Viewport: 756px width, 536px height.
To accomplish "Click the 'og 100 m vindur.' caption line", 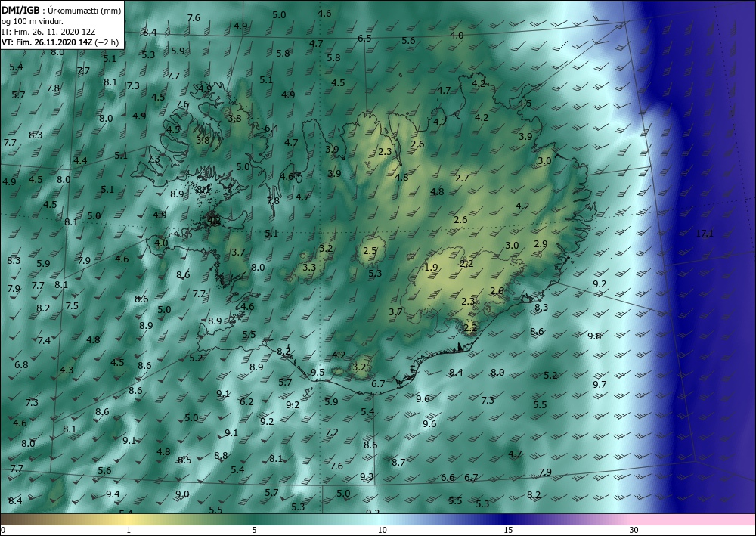I will pyautogui.click(x=33, y=20).
